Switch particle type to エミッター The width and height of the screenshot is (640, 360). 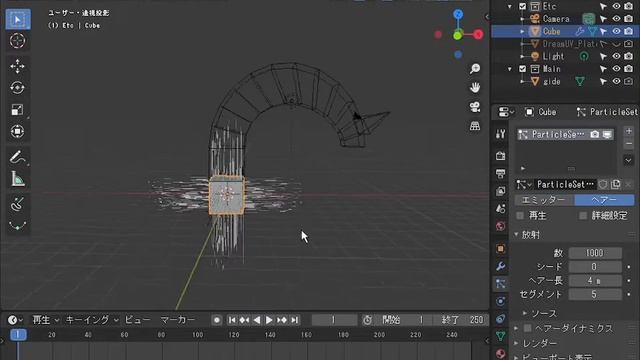point(544,200)
